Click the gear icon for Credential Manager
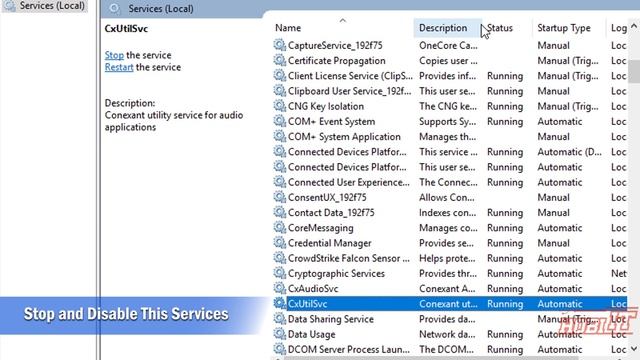This screenshot has height=360, width=640. [x=280, y=243]
